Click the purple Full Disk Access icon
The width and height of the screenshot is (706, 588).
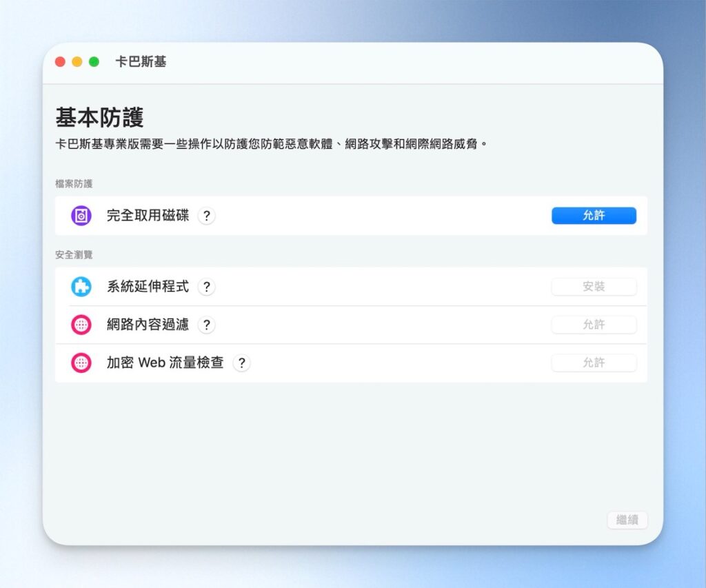tap(81, 216)
